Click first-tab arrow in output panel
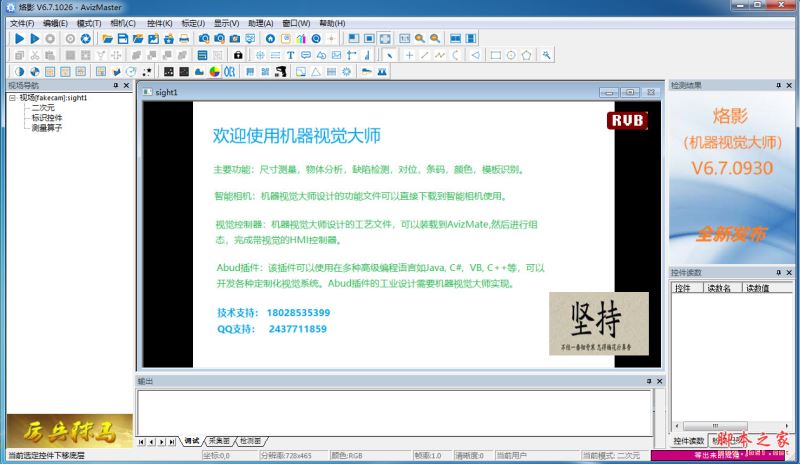This screenshot has height=464, width=800. coord(141,442)
